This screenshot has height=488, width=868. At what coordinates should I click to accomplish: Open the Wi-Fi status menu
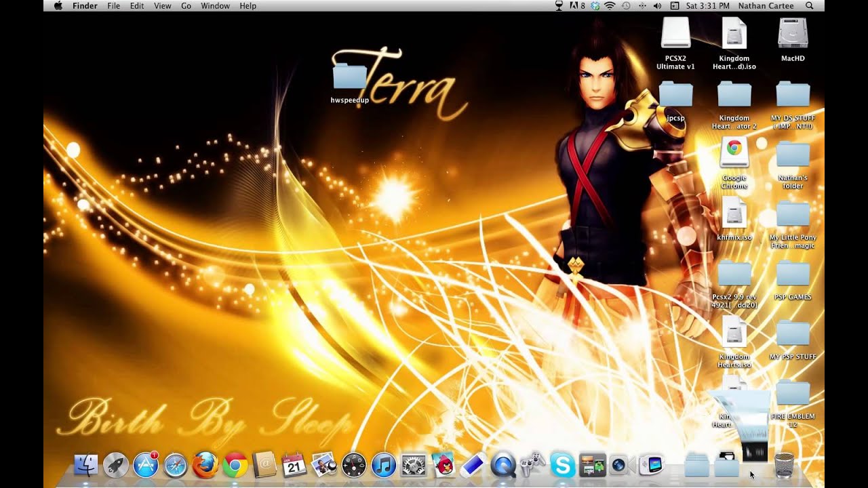coord(610,5)
